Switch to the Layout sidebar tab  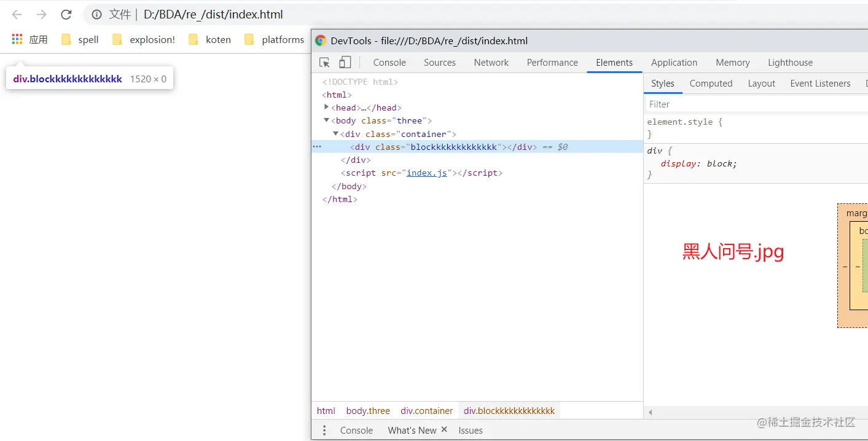click(x=762, y=84)
